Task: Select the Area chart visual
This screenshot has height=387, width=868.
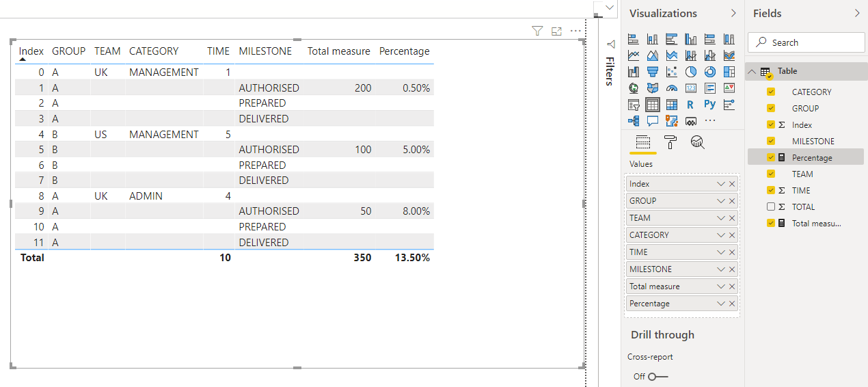Action: pos(652,55)
